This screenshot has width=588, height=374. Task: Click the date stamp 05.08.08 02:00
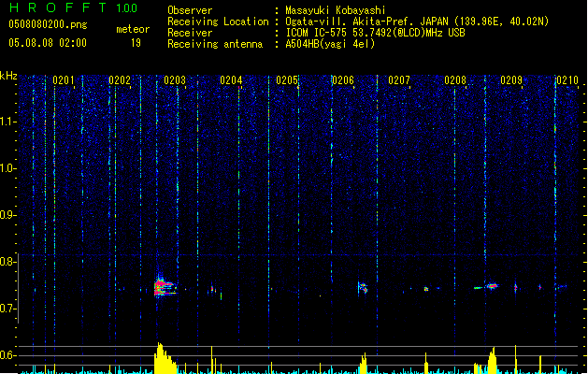(x=48, y=43)
